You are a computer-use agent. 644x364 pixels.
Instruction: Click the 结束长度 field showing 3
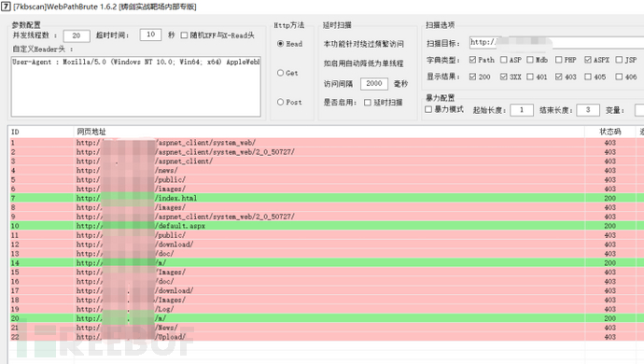588,110
